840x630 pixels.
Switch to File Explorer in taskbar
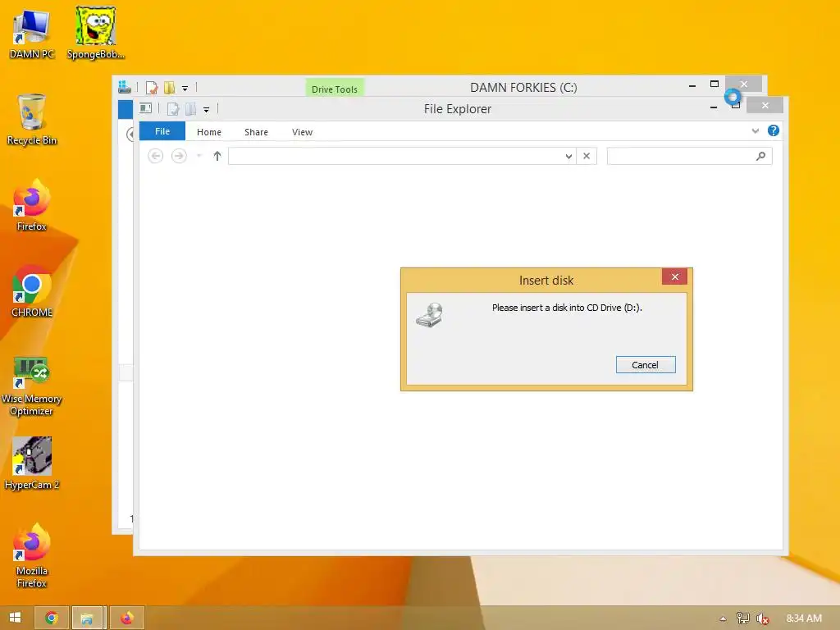click(87, 619)
